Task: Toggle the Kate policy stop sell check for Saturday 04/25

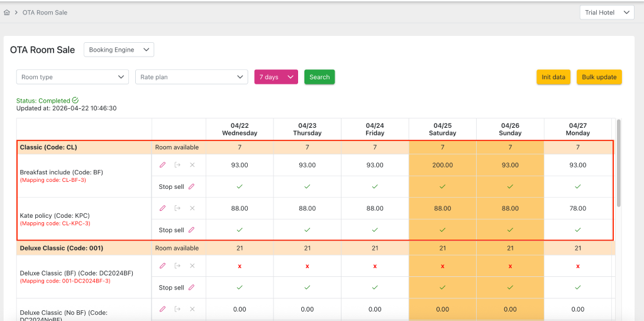Action: tap(442, 230)
